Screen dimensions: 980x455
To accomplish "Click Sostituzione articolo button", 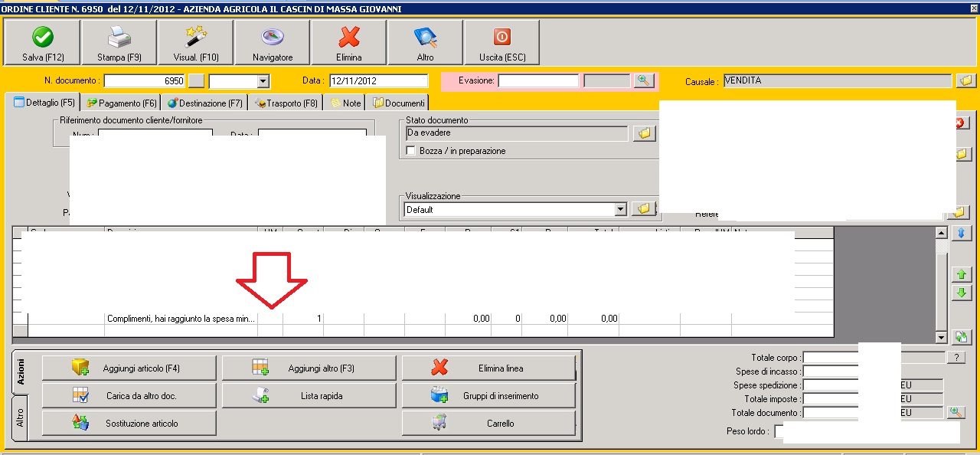I will (x=129, y=424).
